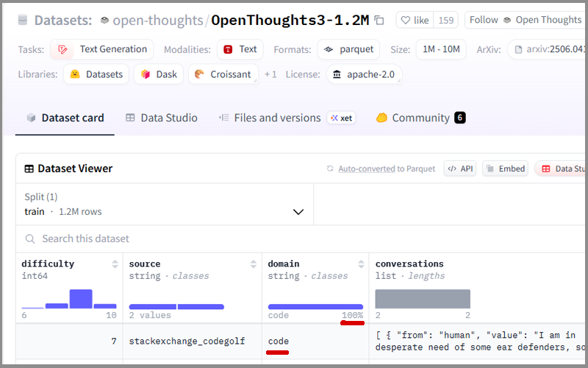Expand the Split train dropdown
Image resolution: width=588 pixels, height=368 pixels.
[165, 205]
